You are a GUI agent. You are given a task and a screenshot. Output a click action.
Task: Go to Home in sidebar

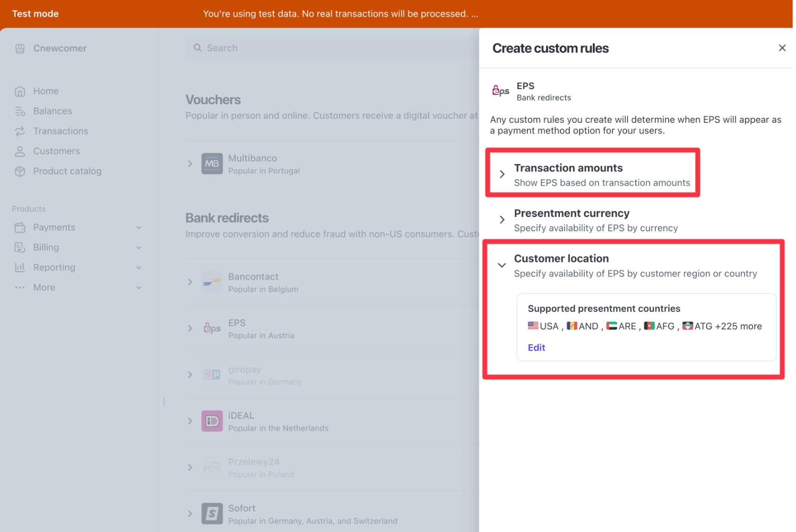coord(46,91)
